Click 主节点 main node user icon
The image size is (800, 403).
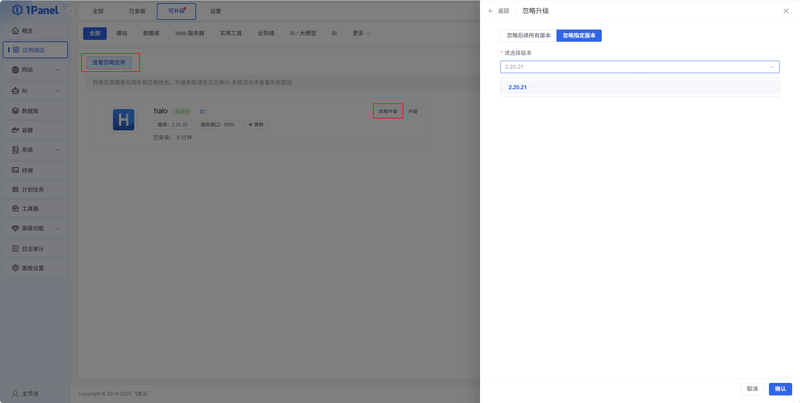pyautogui.click(x=15, y=394)
